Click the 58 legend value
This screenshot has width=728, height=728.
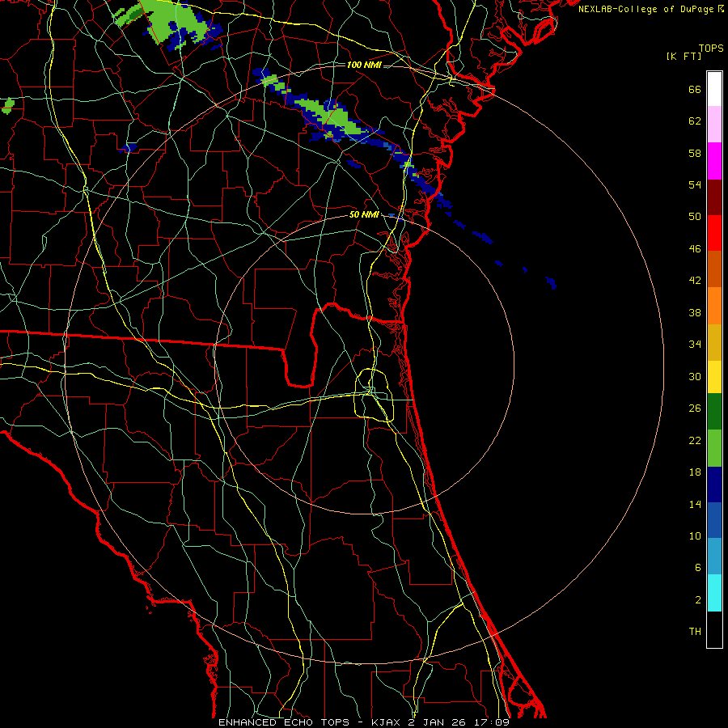click(x=695, y=153)
